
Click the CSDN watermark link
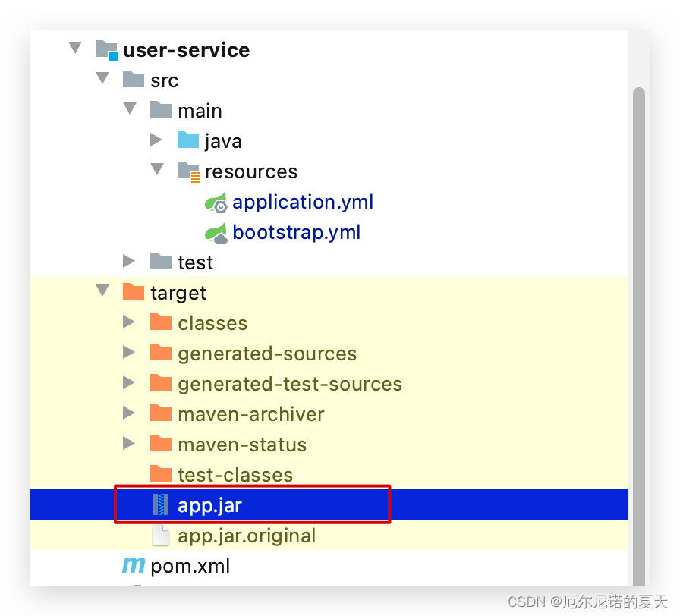590,601
